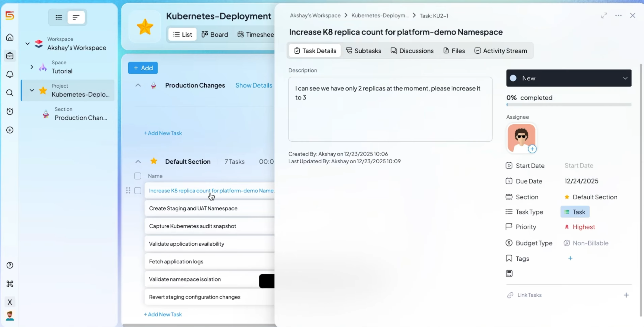This screenshot has height=327, width=644.
Task: Tick the Increase K8 replica task checkbox
Action: click(137, 191)
